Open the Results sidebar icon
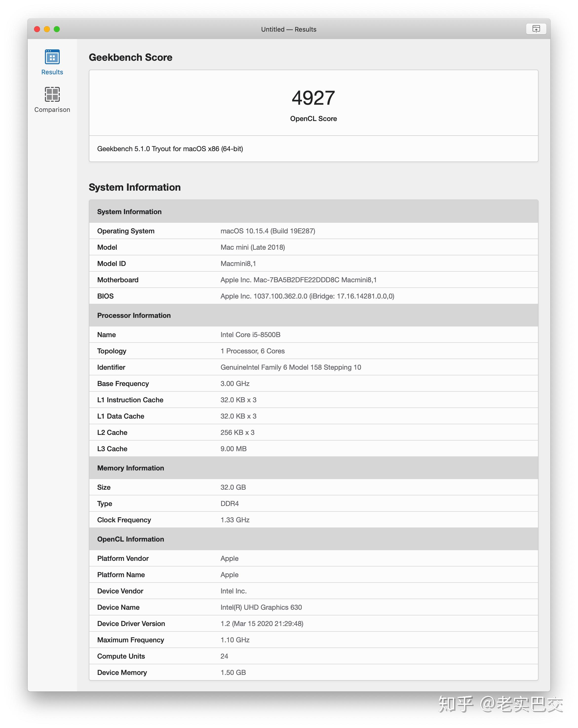Image resolution: width=578 pixels, height=728 pixels. 52,57
